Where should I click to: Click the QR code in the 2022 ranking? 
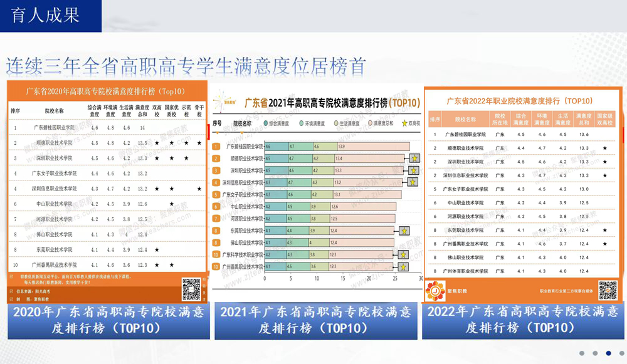[607, 290]
